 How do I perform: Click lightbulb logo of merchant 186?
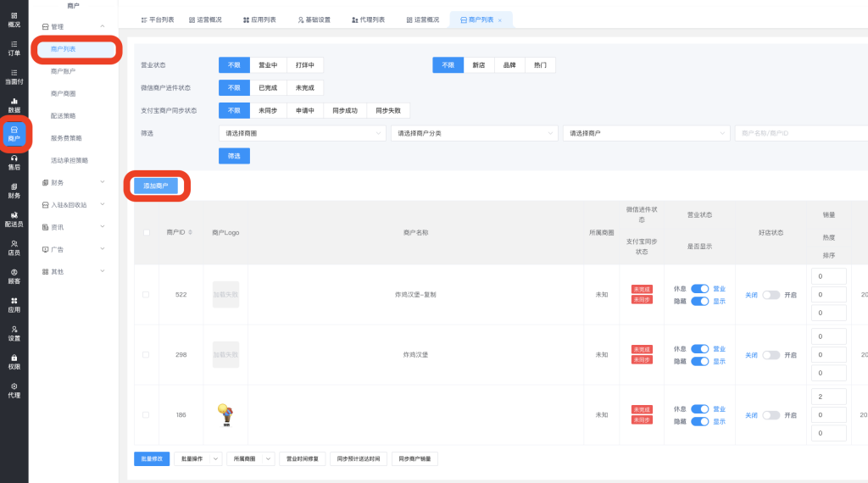pyautogui.click(x=225, y=414)
